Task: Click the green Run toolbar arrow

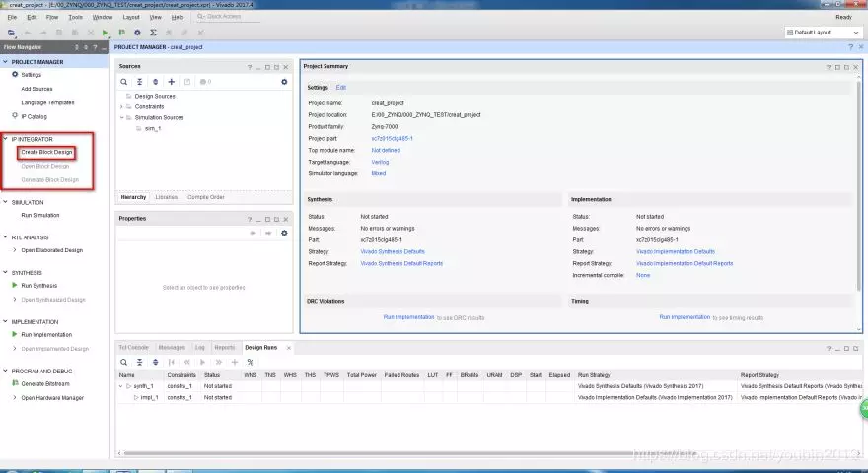Action: (x=107, y=33)
